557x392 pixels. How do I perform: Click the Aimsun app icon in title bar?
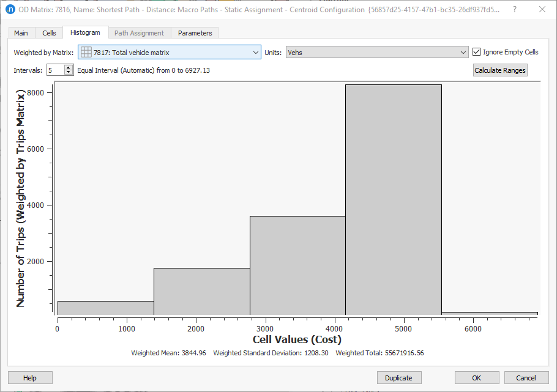(10, 9)
